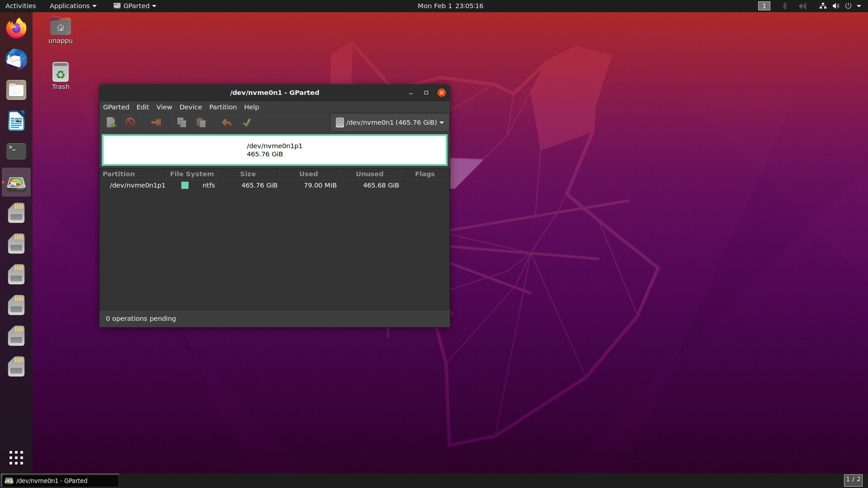Open the Files manager from the dock
Viewport: 868px width, 488px height.
point(16,90)
